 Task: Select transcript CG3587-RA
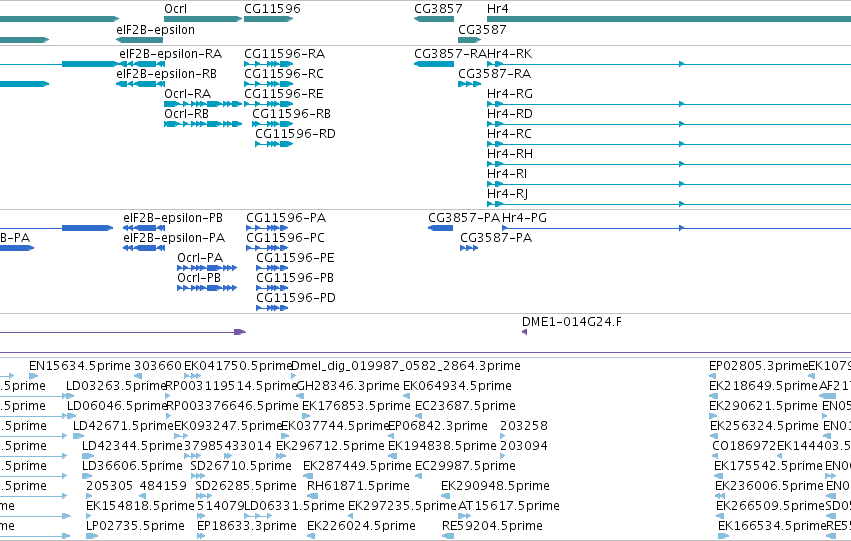(494, 74)
